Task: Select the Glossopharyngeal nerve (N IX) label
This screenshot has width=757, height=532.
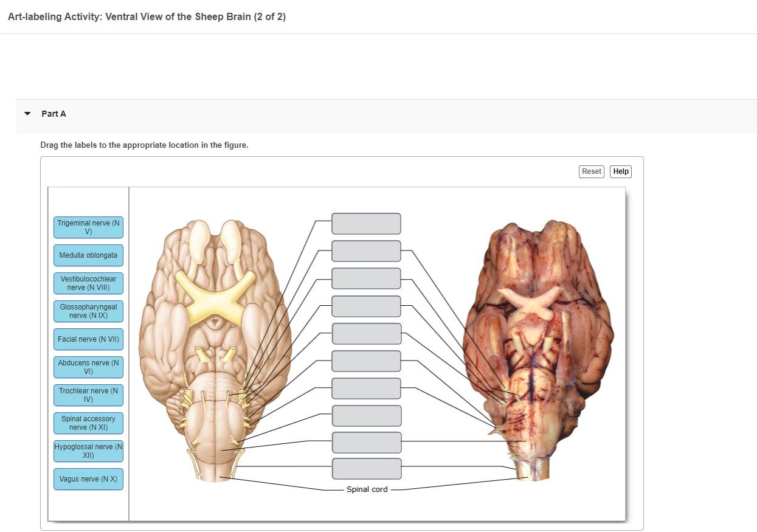Action: 88,311
